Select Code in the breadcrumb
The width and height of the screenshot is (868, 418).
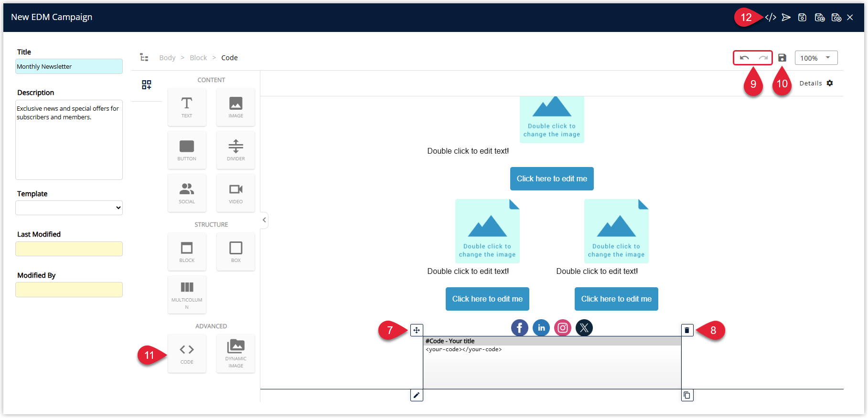click(x=229, y=58)
